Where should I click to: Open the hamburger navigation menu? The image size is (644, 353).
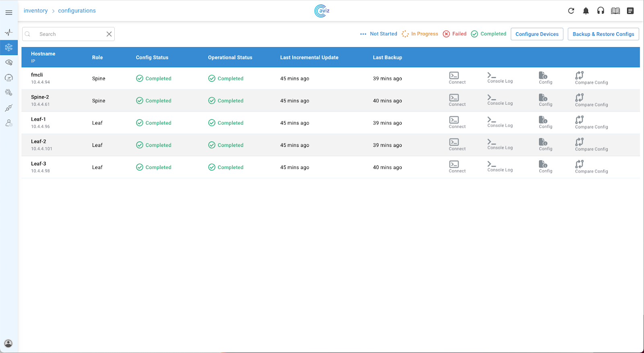pyautogui.click(x=9, y=13)
